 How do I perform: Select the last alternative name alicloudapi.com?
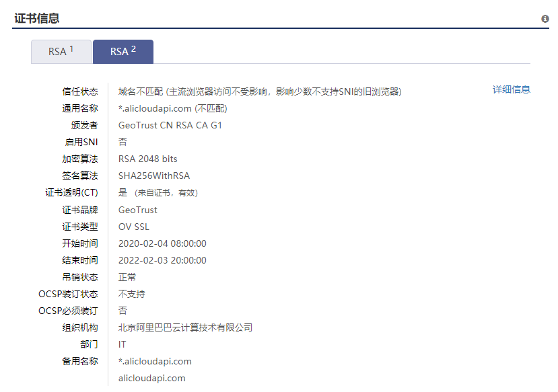click(x=152, y=378)
